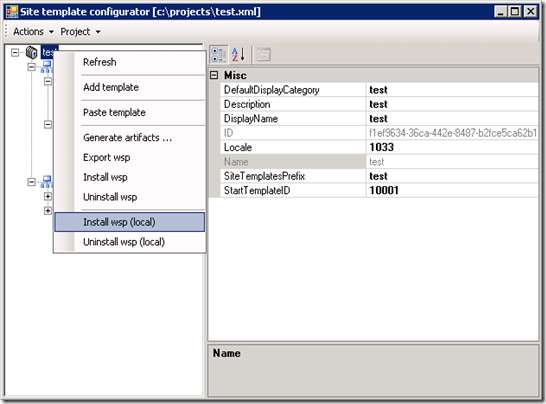The width and height of the screenshot is (546, 404).
Task: Select Install wsp menu entry
Action: coord(130,177)
